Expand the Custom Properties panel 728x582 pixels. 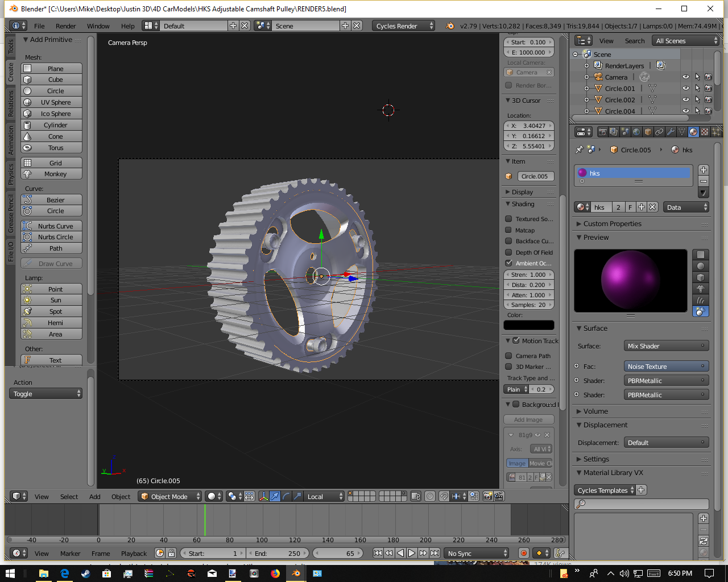pyautogui.click(x=612, y=224)
